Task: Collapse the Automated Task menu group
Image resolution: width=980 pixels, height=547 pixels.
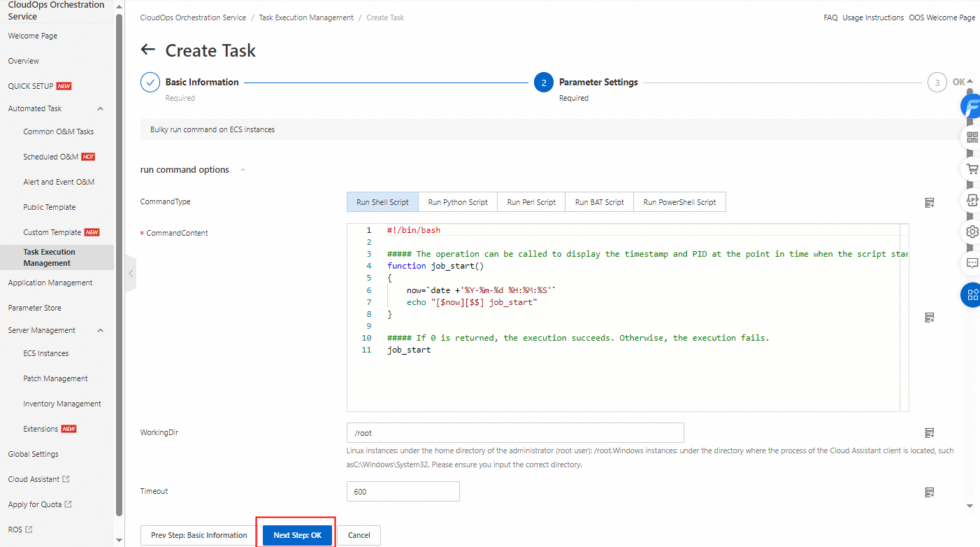Action: pyautogui.click(x=100, y=109)
